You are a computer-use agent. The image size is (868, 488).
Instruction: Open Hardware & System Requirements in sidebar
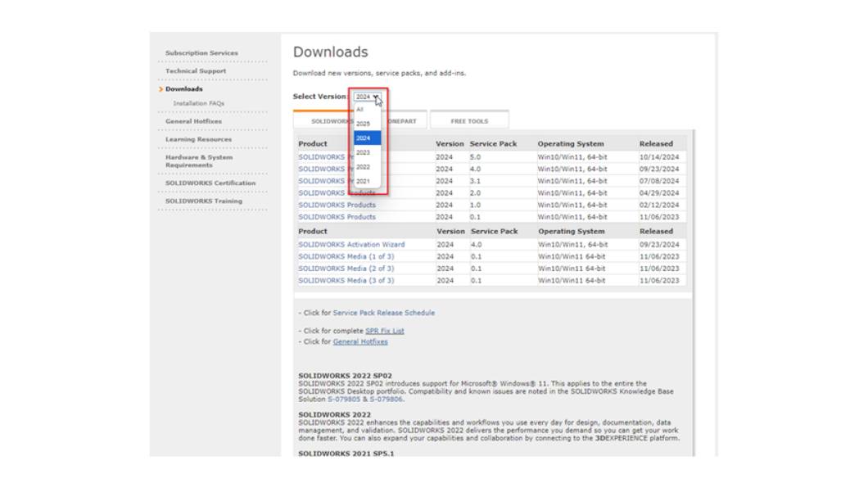click(199, 161)
